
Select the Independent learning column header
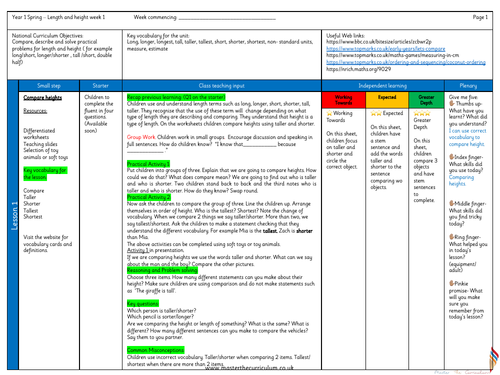(383, 86)
